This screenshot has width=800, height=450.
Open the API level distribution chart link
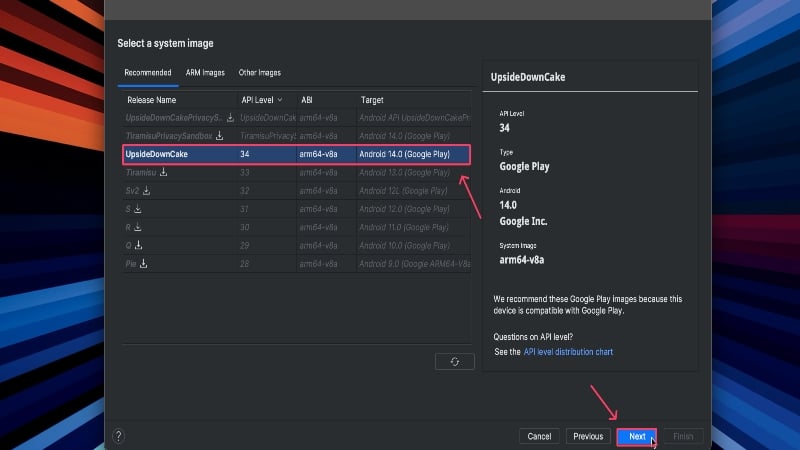pos(568,352)
